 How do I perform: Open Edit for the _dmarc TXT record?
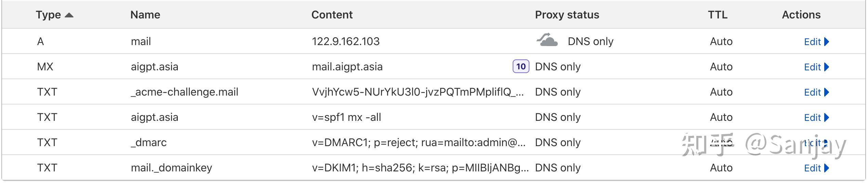point(816,143)
